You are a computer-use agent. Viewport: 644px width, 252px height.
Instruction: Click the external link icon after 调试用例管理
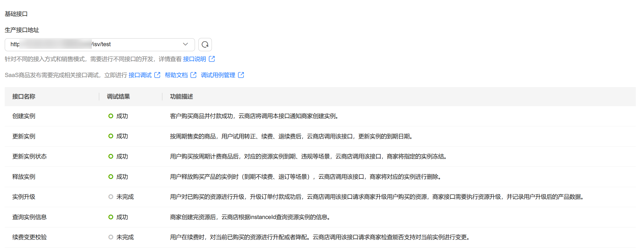241,75
